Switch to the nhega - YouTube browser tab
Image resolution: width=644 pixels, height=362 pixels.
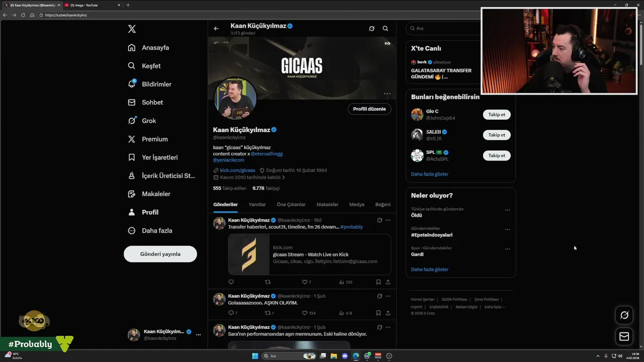[92, 5]
